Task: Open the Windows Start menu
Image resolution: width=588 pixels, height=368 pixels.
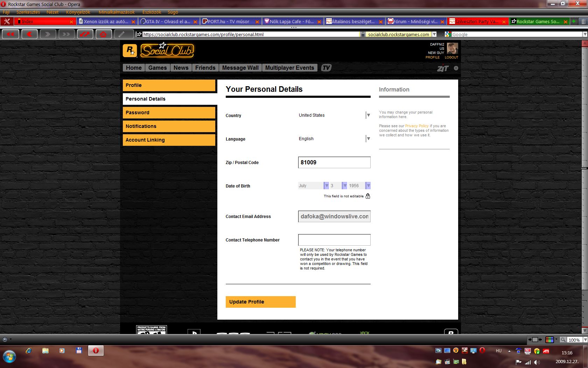Action: pyautogui.click(x=9, y=357)
